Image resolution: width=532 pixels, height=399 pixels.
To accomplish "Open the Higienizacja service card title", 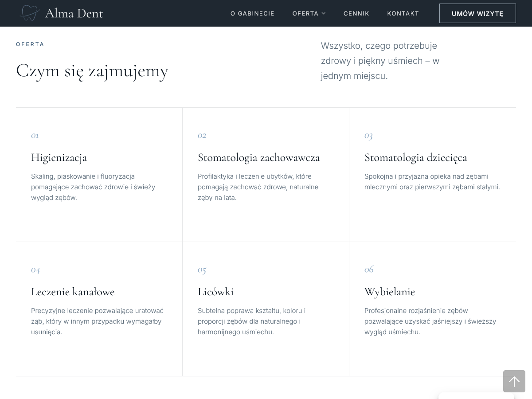I will pos(59,157).
